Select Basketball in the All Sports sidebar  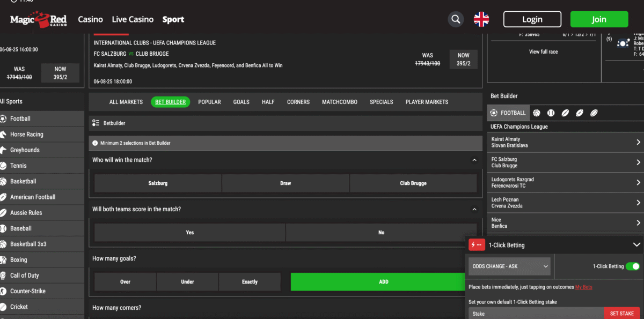pyautogui.click(x=42, y=181)
